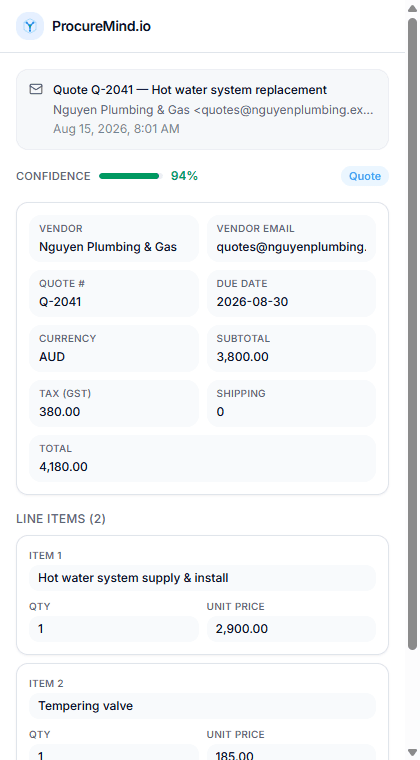Screen dimensions: 420x760
Task: Click the scrollbar down arrow
Action: pyautogui.click(x=412, y=752)
